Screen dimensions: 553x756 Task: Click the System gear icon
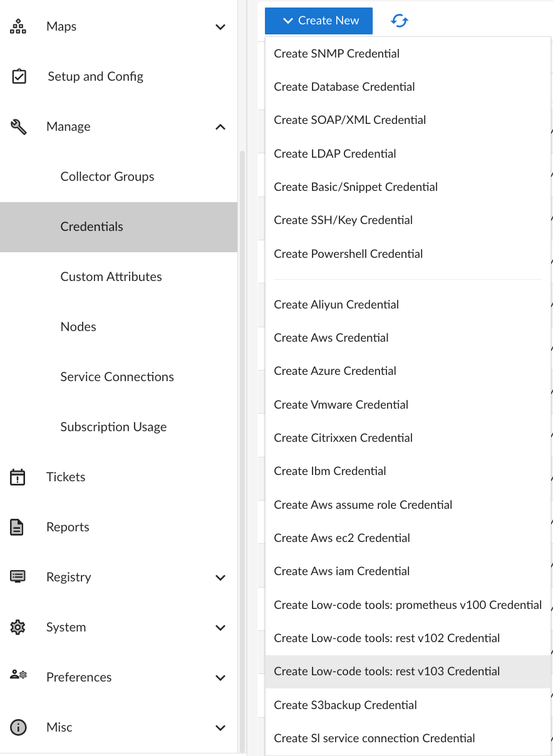click(18, 627)
